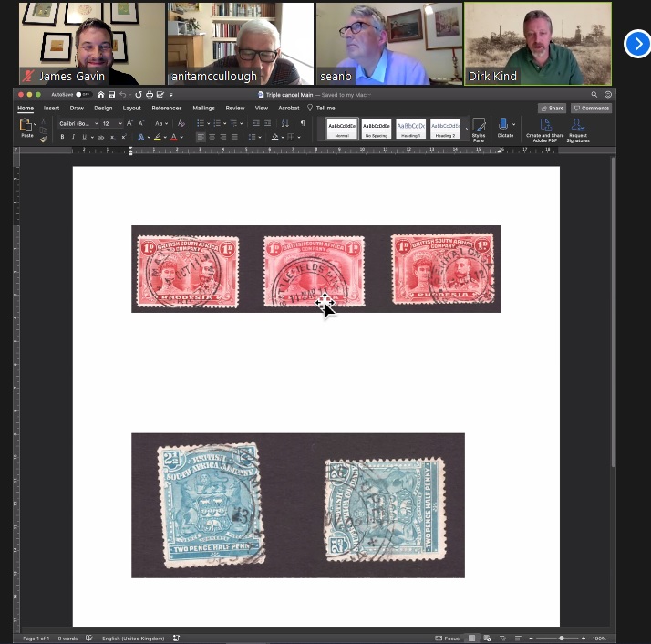
Task: Increase font size with large A icon
Action: pyautogui.click(x=129, y=123)
